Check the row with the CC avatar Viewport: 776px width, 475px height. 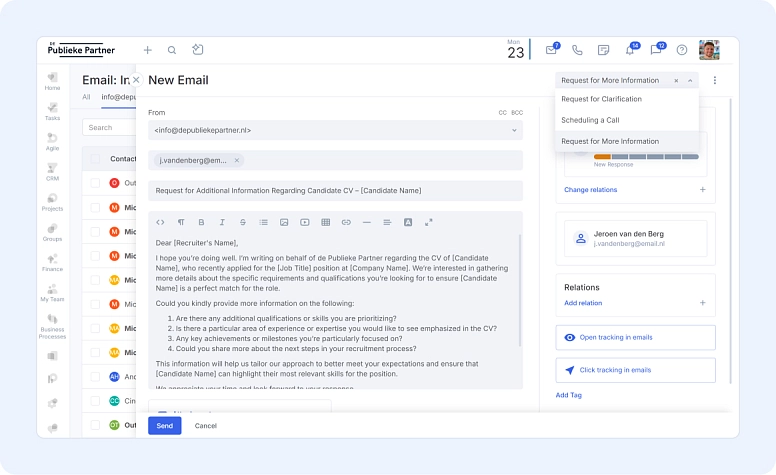pos(95,401)
